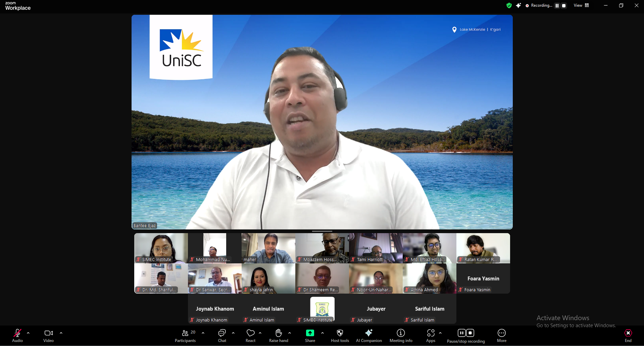Select Tami Harriott's video thumbnail
The width and height of the screenshot is (644, 346).
tap(376, 248)
